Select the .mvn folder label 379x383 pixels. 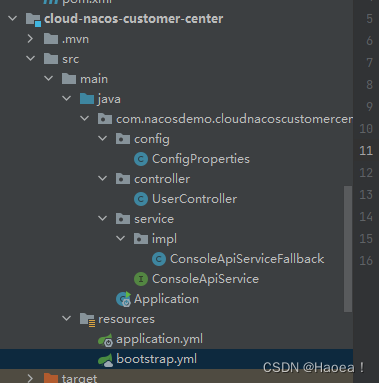click(x=75, y=39)
